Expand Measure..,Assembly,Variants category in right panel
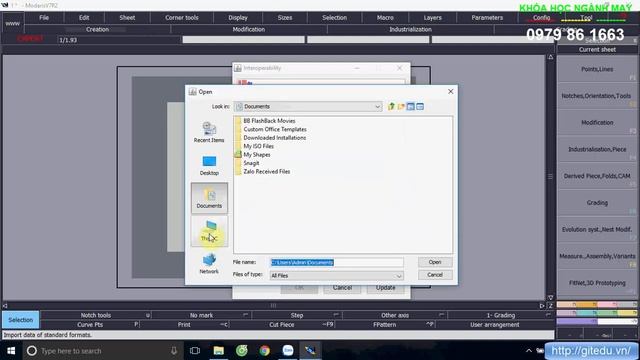The width and height of the screenshot is (640, 360). (x=597, y=256)
